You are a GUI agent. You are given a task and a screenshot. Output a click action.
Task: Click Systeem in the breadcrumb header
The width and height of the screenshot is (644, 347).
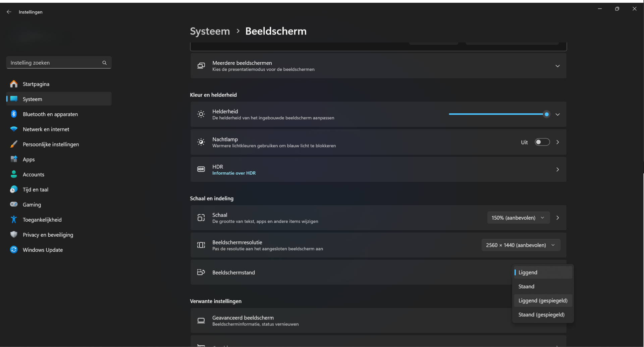[x=210, y=31]
